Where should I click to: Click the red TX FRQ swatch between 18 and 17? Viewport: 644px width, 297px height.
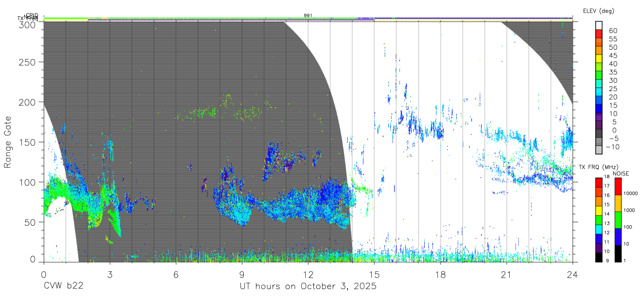pyautogui.click(x=599, y=183)
